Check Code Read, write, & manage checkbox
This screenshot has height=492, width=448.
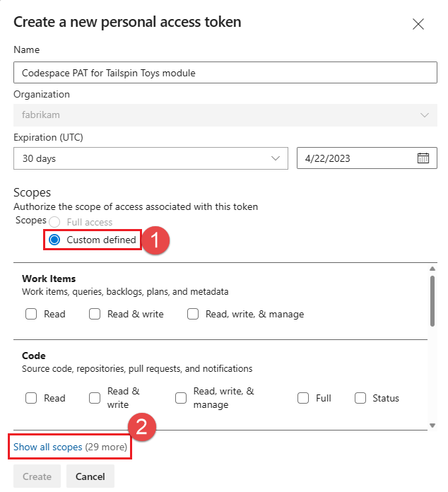181,398
